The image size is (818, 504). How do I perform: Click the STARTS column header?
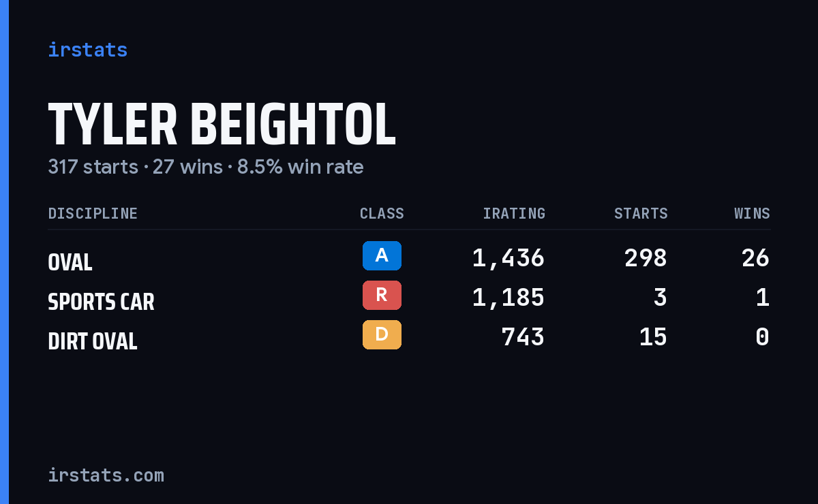click(641, 214)
